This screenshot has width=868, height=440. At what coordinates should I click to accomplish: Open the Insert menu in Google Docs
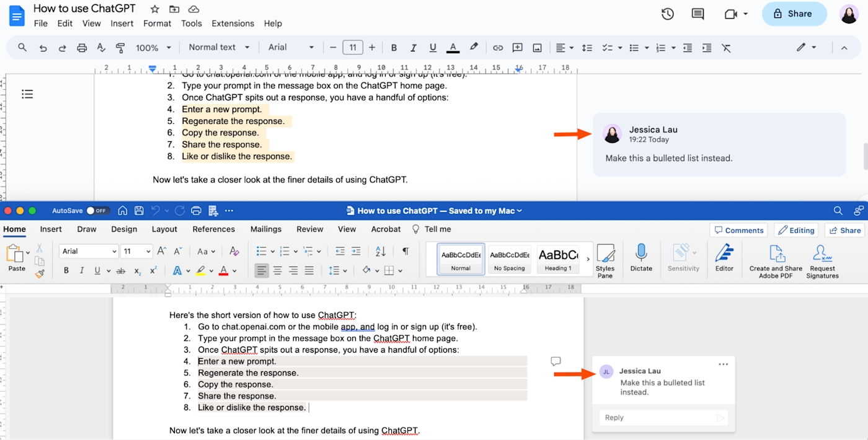point(122,24)
